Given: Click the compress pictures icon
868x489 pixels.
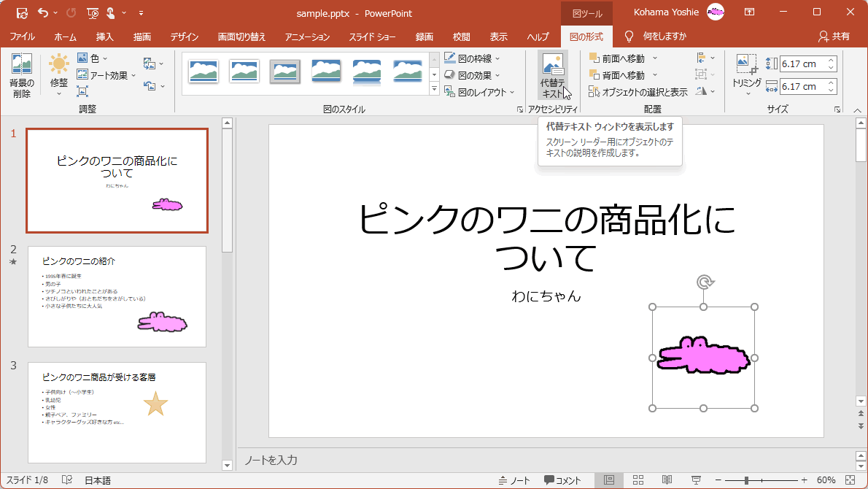Looking at the screenshot, I should coord(82,91).
